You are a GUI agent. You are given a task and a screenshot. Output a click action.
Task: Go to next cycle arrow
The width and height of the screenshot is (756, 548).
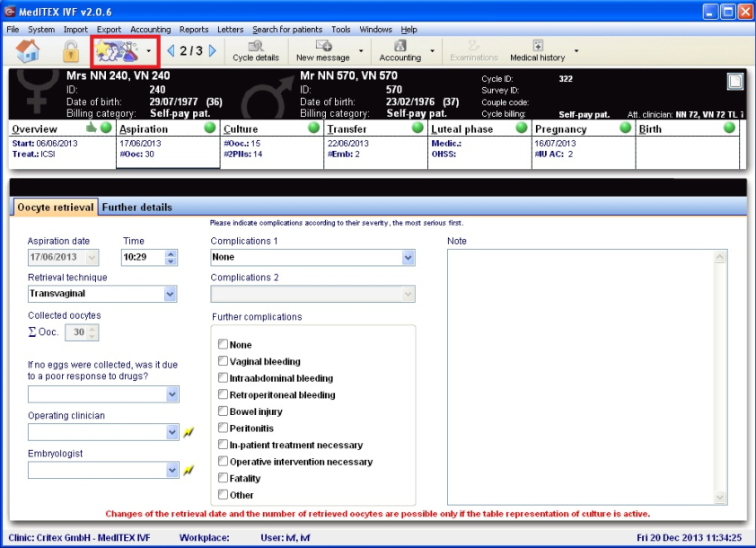[x=213, y=50]
